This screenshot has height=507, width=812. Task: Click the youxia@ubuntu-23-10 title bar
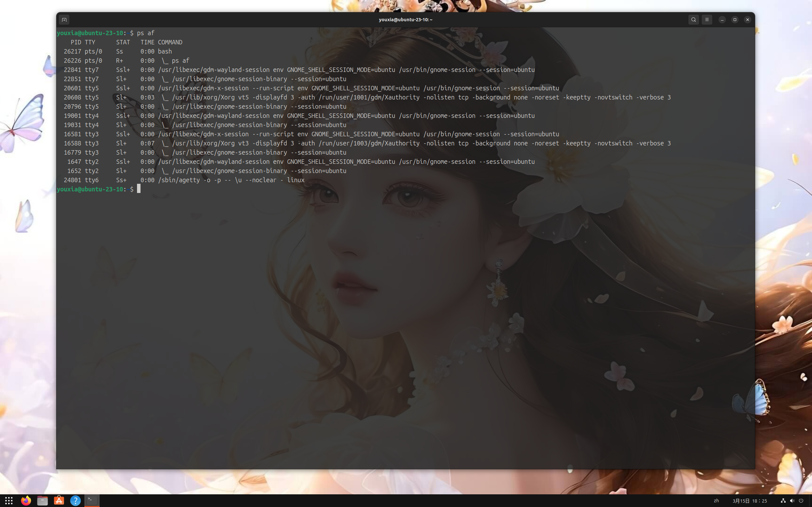tap(405, 19)
